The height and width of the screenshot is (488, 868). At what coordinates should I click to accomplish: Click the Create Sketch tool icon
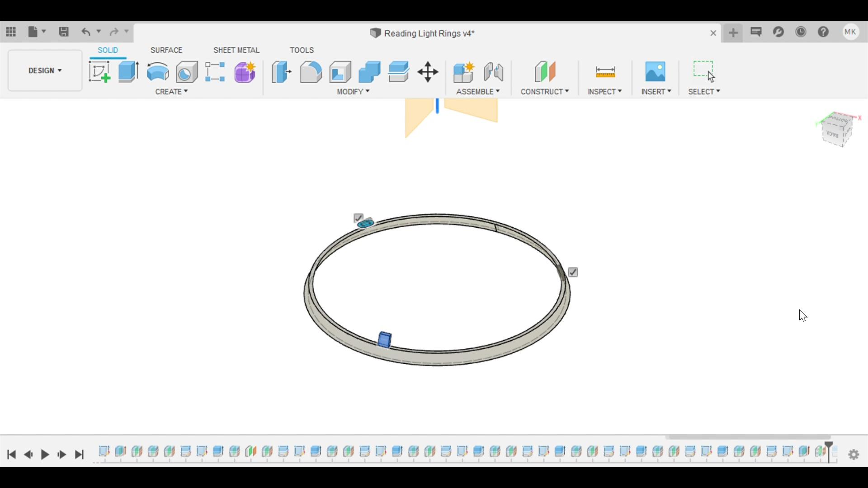99,72
